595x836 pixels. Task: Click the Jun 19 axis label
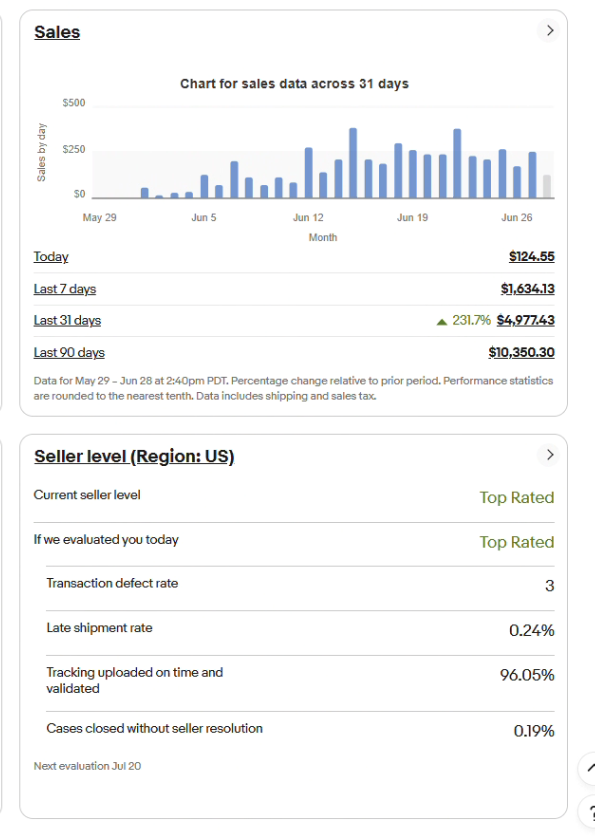pos(412,218)
